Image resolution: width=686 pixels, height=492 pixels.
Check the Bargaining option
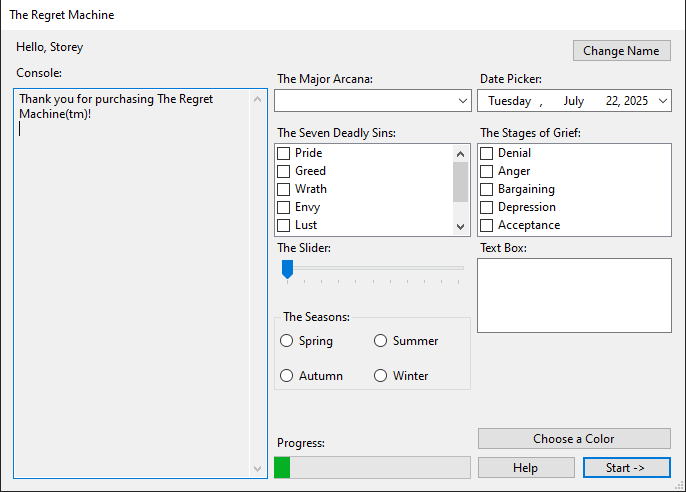(487, 189)
